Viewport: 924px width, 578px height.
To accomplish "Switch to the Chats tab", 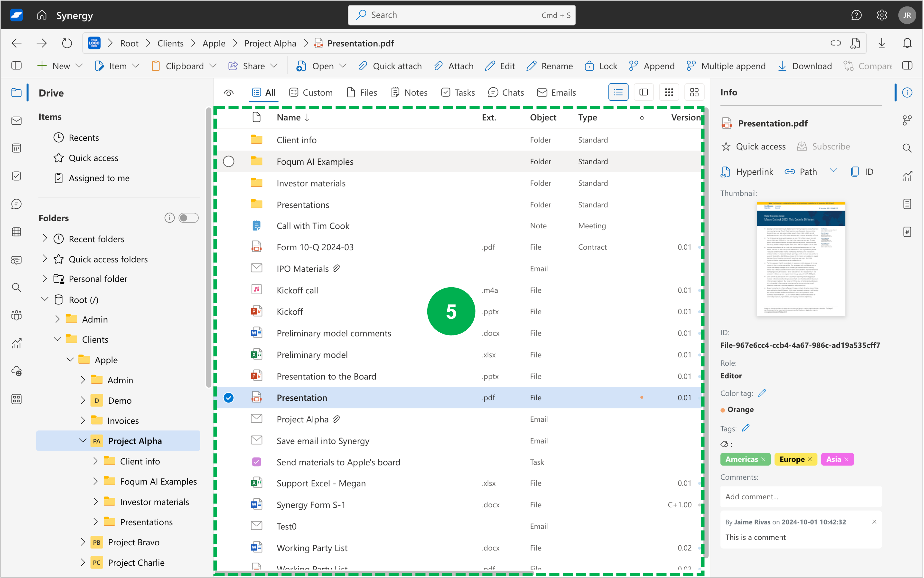I will tap(506, 93).
